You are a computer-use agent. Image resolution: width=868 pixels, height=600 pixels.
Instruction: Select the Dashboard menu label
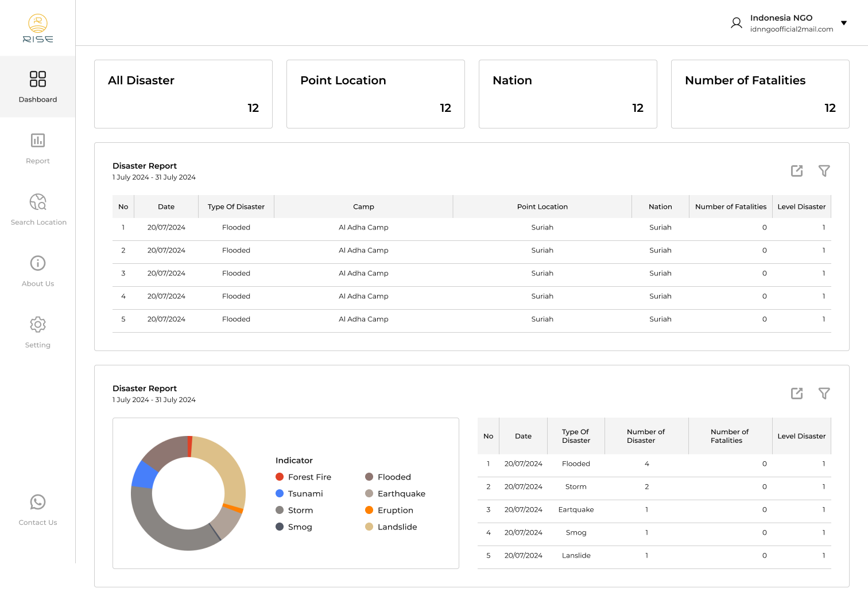(x=38, y=99)
